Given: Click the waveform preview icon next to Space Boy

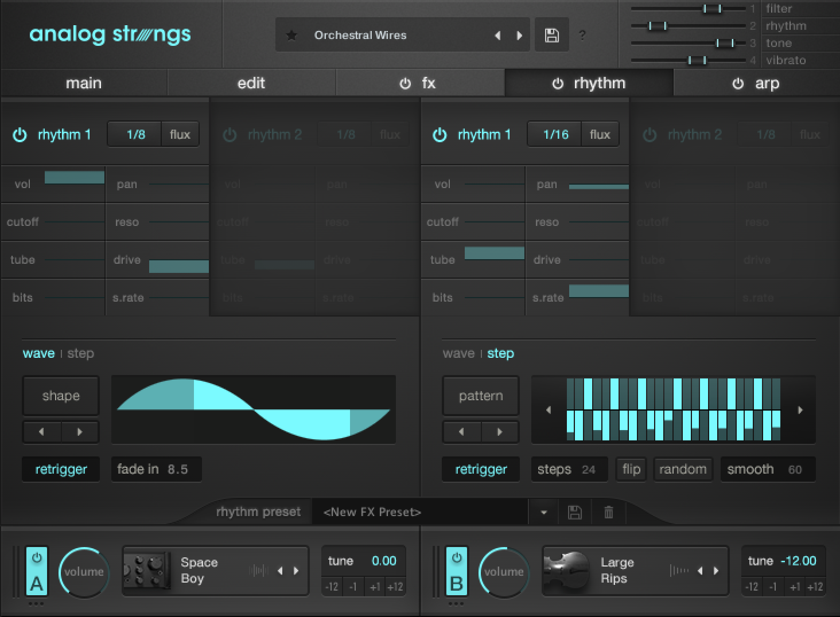Looking at the screenshot, I should tap(259, 571).
